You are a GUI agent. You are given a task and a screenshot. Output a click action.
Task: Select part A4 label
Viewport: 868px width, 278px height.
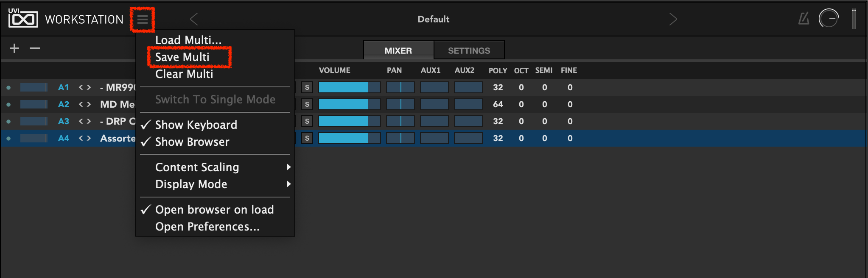pyautogui.click(x=64, y=138)
